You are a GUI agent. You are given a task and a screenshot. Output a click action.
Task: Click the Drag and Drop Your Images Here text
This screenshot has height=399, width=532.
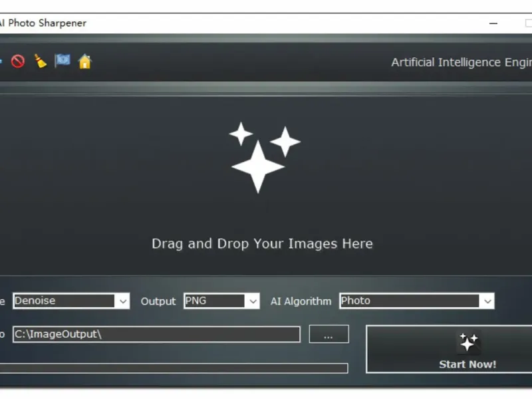(262, 243)
